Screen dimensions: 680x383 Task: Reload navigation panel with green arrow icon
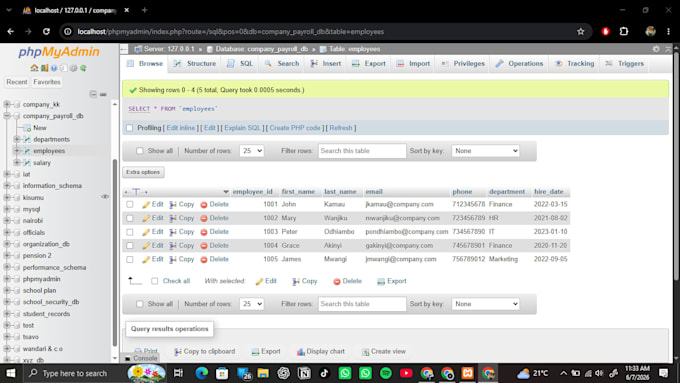click(x=83, y=68)
